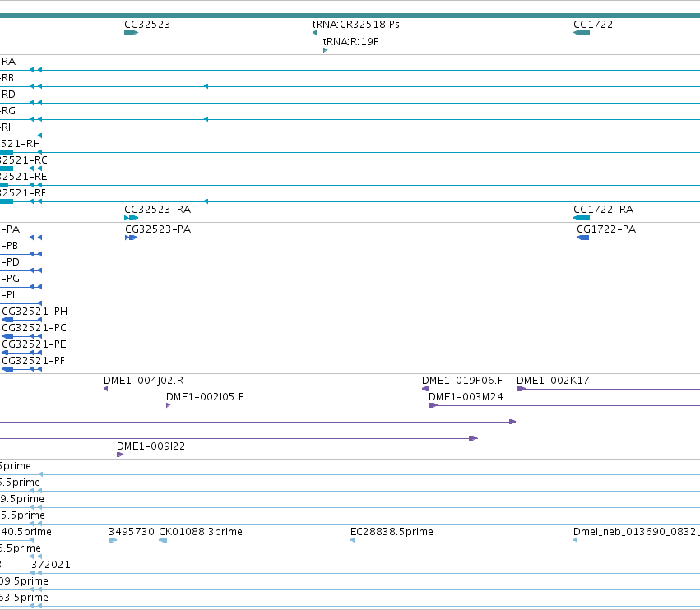Image resolution: width=700 pixels, height=610 pixels.
Task: Select the CG1722 gene label
Action: 593,25
